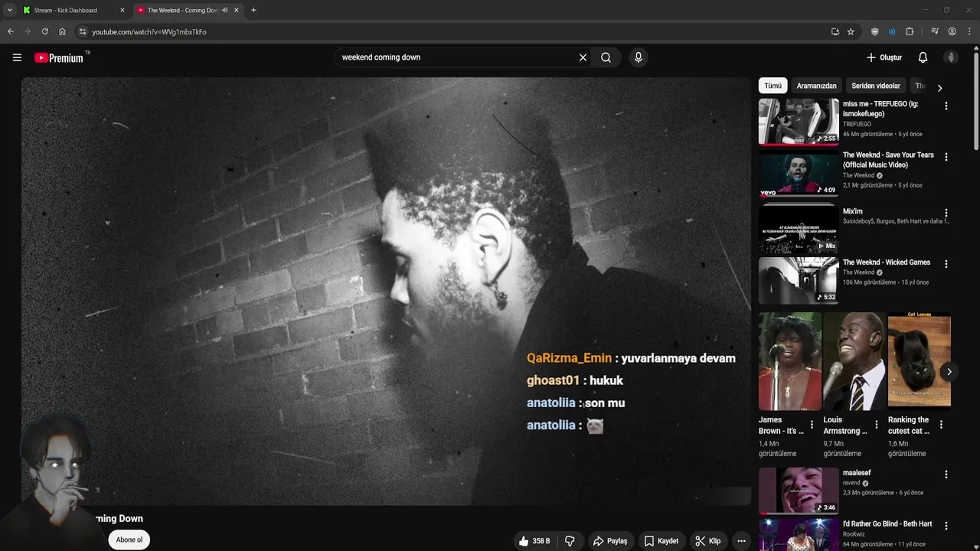The width and height of the screenshot is (980, 551).
Task: Like the video with thumbs up
Action: (x=534, y=541)
